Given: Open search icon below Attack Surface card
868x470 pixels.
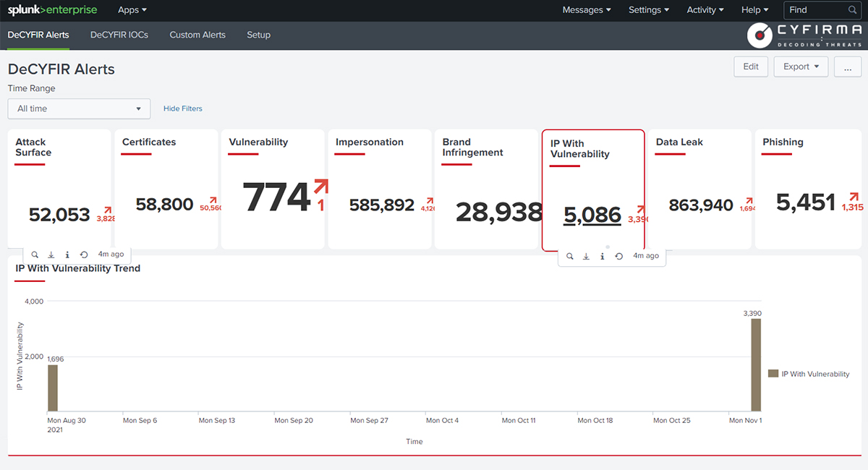Looking at the screenshot, I should coord(35,255).
